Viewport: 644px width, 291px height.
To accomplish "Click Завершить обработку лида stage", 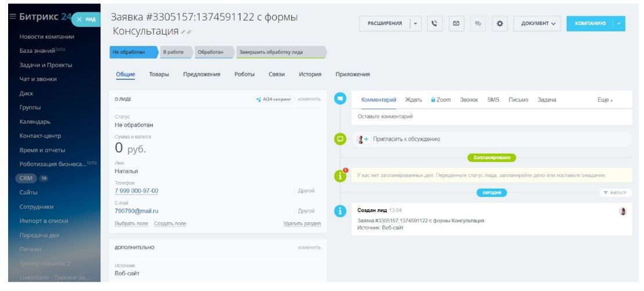I will click(x=281, y=52).
